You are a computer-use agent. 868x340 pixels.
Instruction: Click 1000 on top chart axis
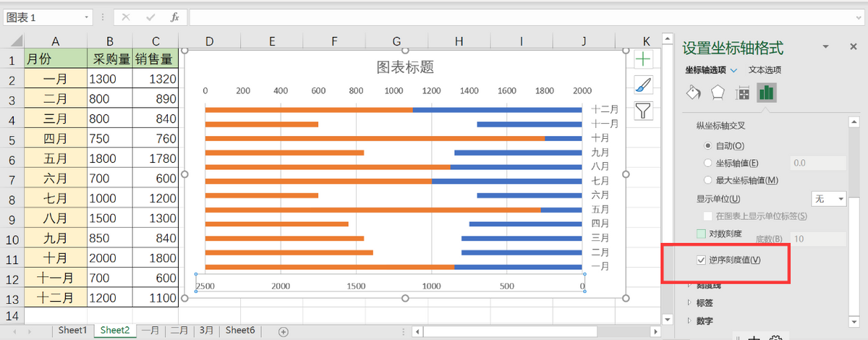click(x=393, y=91)
